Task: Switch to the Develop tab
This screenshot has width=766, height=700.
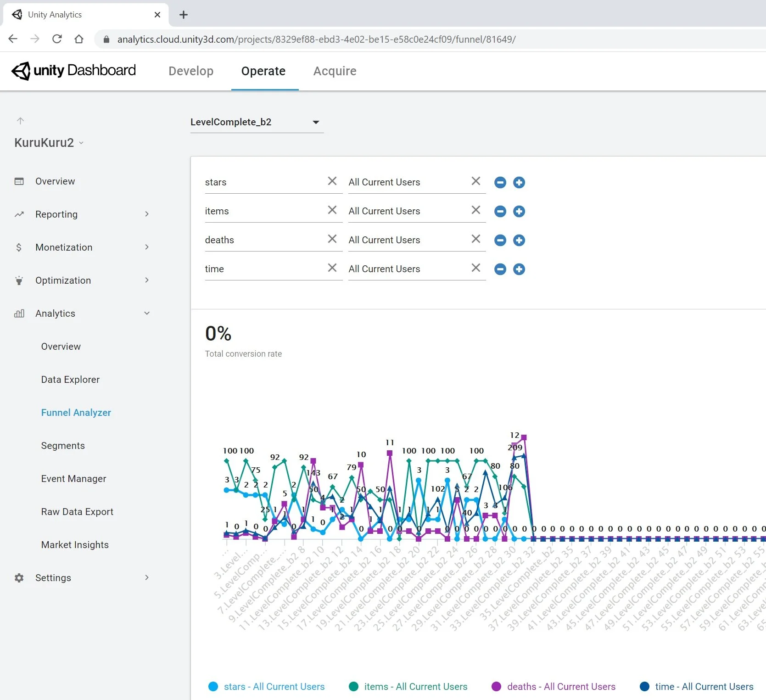Action: pos(191,71)
